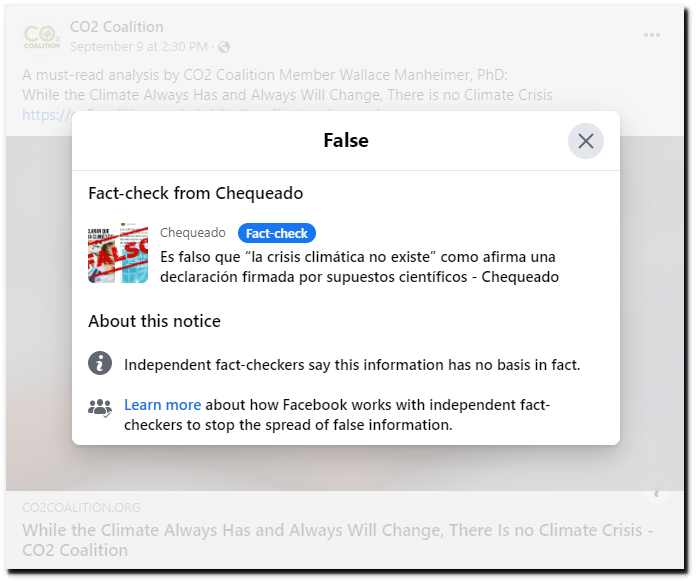
Task: Open the Chequeado FALSO thumbnail image
Action: pyautogui.click(x=118, y=253)
